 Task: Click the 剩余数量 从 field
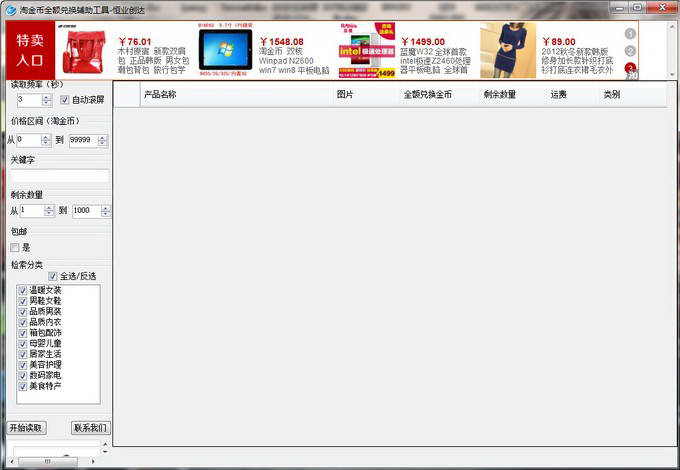tap(32, 211)
